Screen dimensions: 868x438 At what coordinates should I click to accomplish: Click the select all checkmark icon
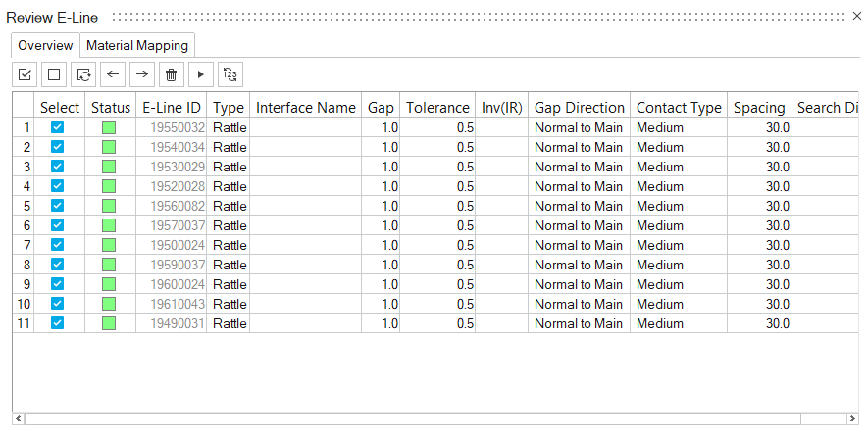pyautogui.click(x=26, y=73)
